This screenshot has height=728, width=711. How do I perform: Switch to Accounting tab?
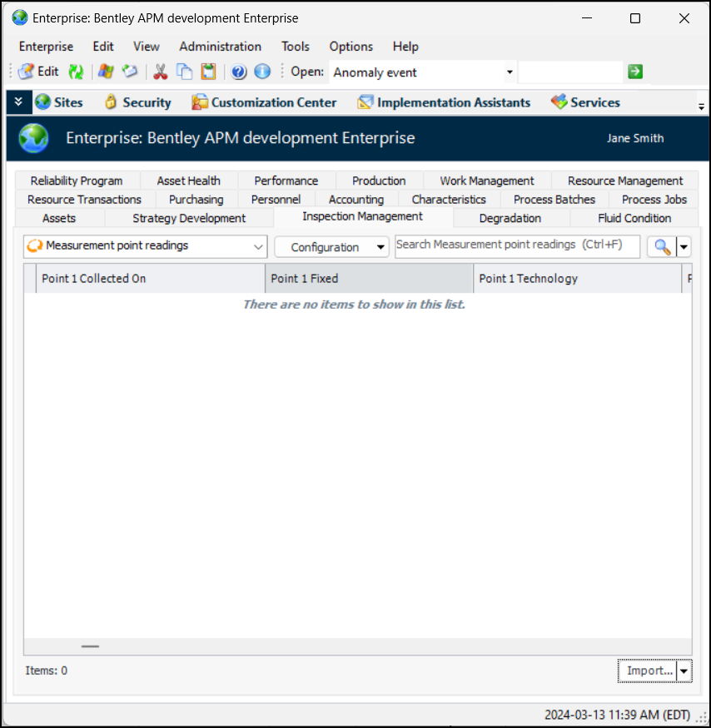[356, 199]
